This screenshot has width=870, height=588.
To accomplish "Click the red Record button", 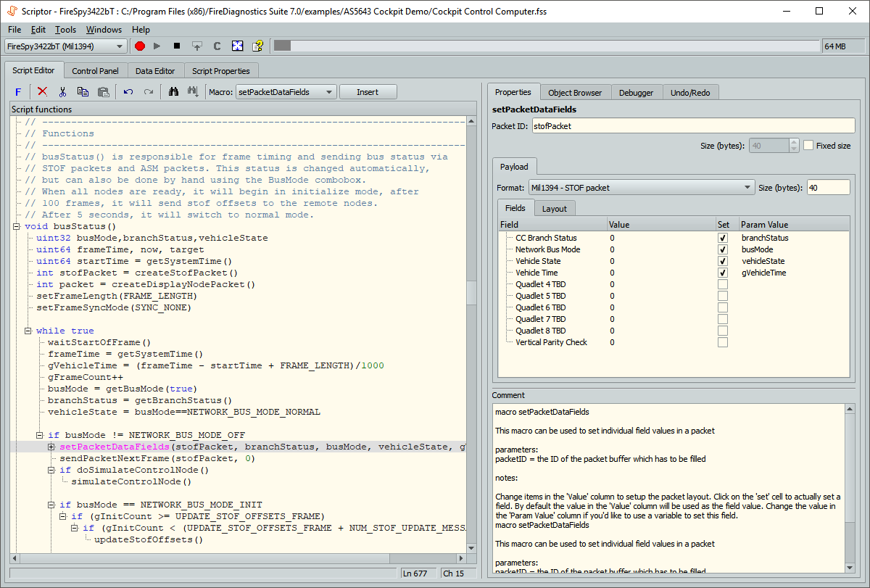I will pos(140,46).
